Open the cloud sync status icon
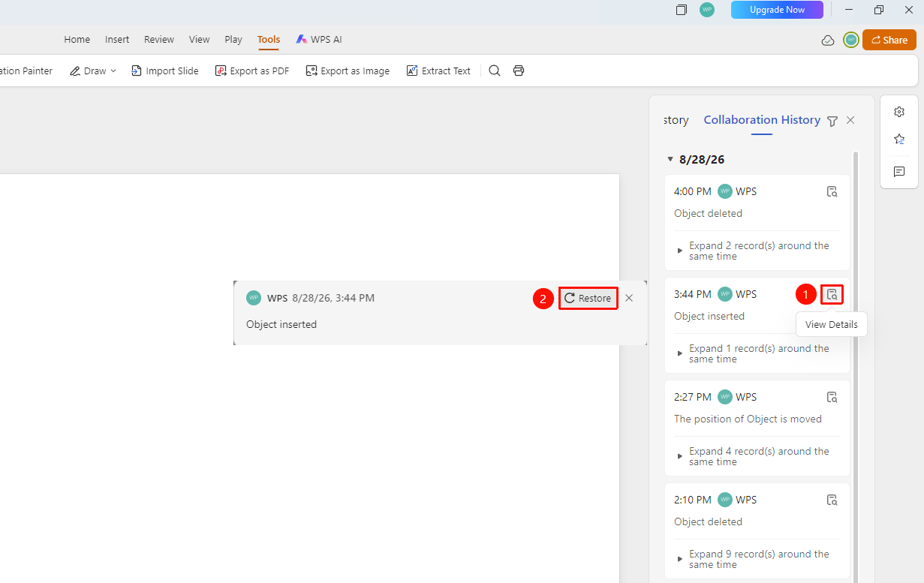This screenshot has width=924, height=583. coord(828,41)
